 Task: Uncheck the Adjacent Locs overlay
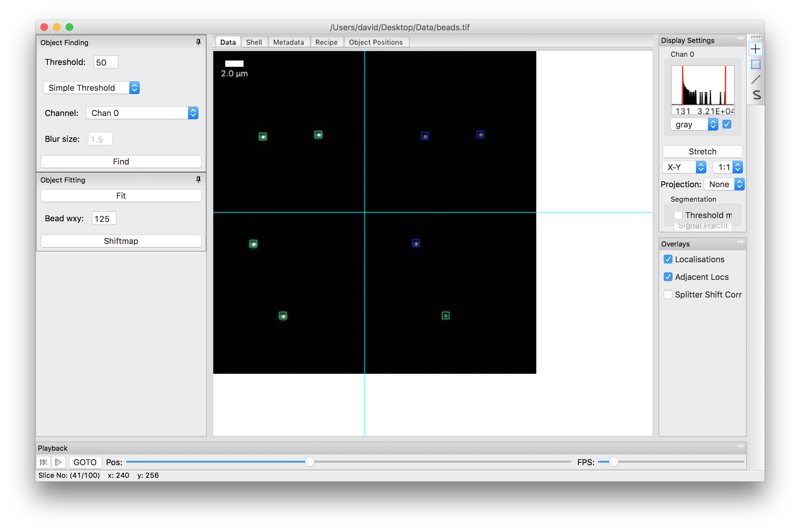pos(668,277)
